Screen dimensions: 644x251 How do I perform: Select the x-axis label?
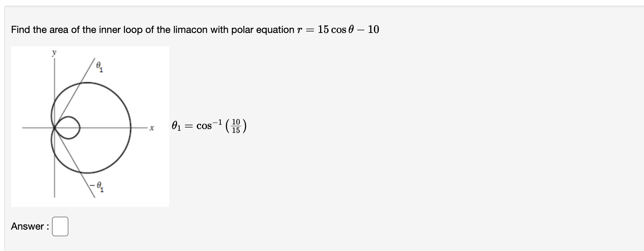tap(152, 128)
